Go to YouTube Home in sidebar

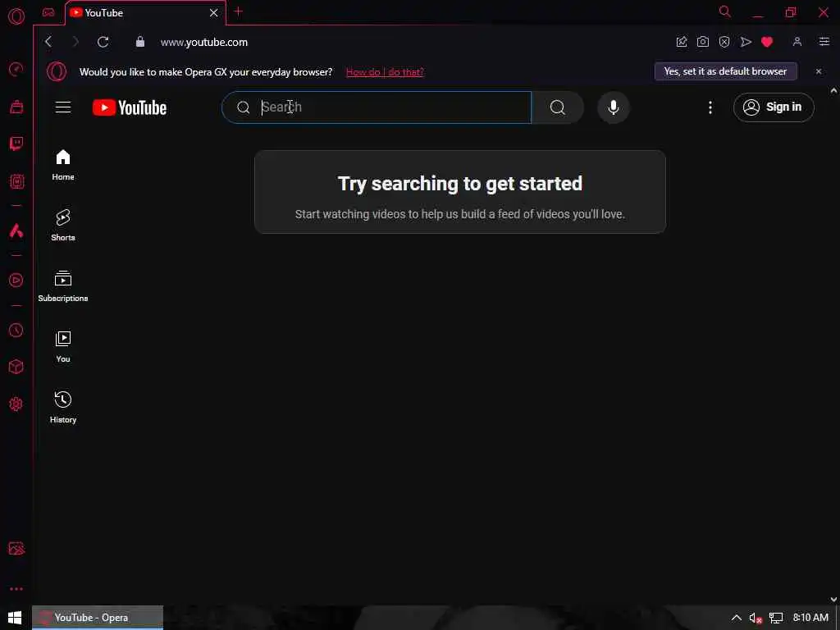[x=63, y=165]
